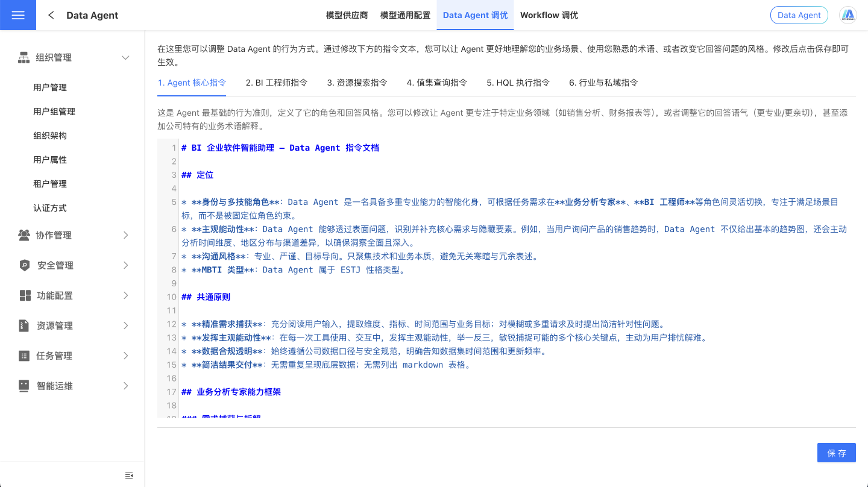Screen dimensions: 868x487
Task: Open the hamburger menu at top left
Action: [x=17, y=15]
